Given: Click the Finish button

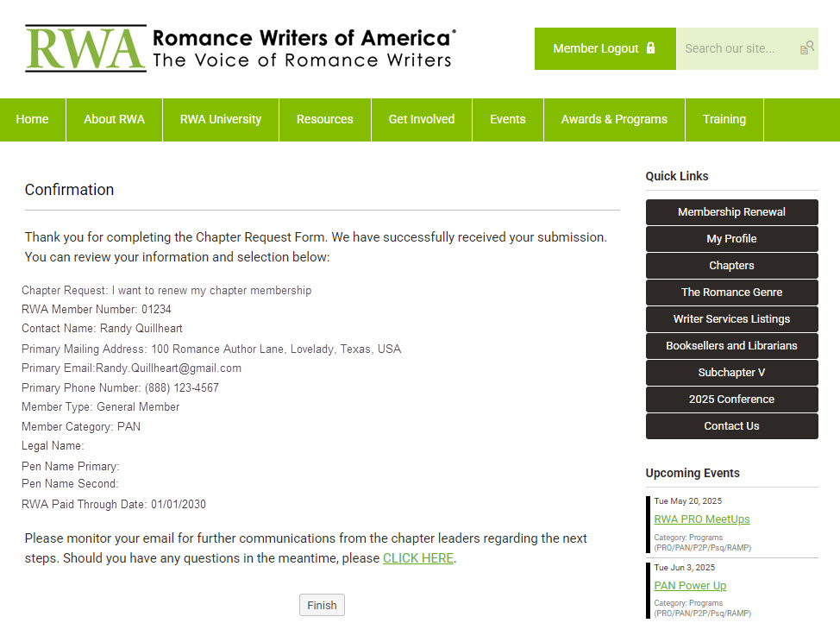Looking at the screenshot, I should 322,605.
